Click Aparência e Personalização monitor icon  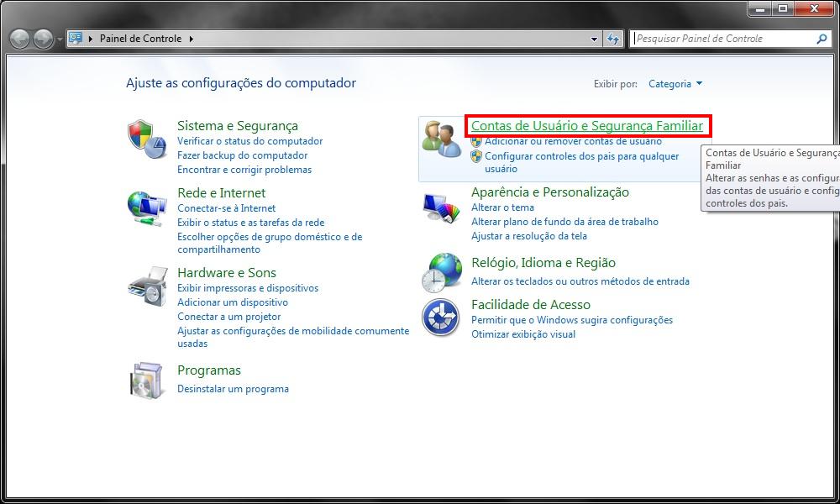[x=442, y=207]
